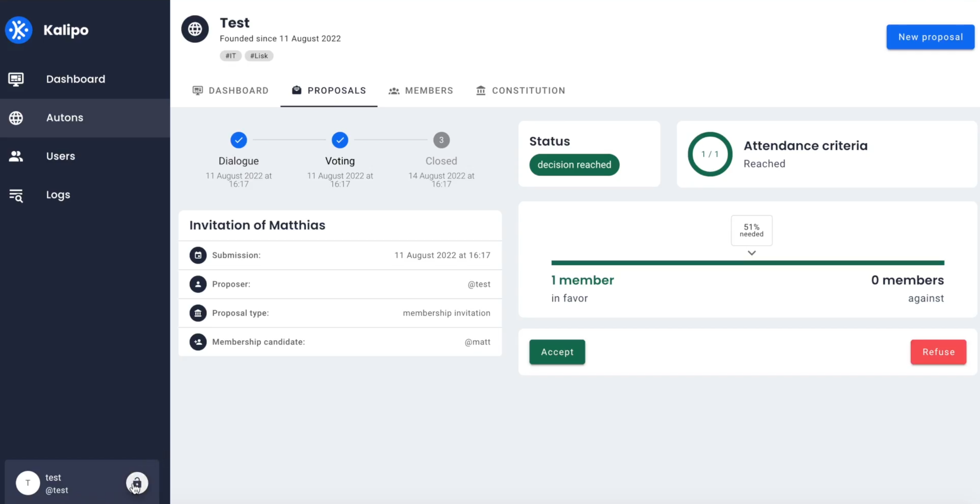Image resolution: width=980 pixels, height=504 pixels.
Task: Click the New proposal button
Action: click(x=930, y=37)
